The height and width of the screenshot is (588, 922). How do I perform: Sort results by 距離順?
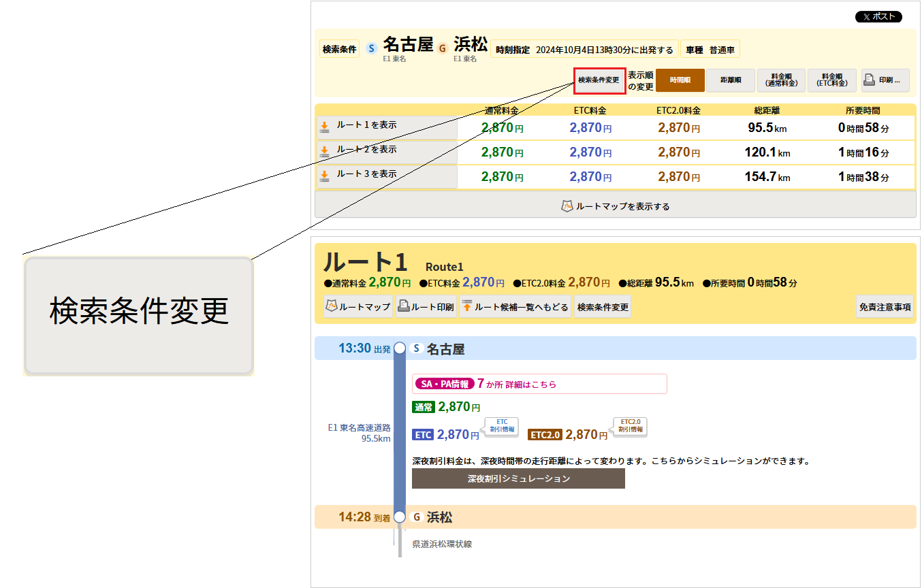[731, 80]
